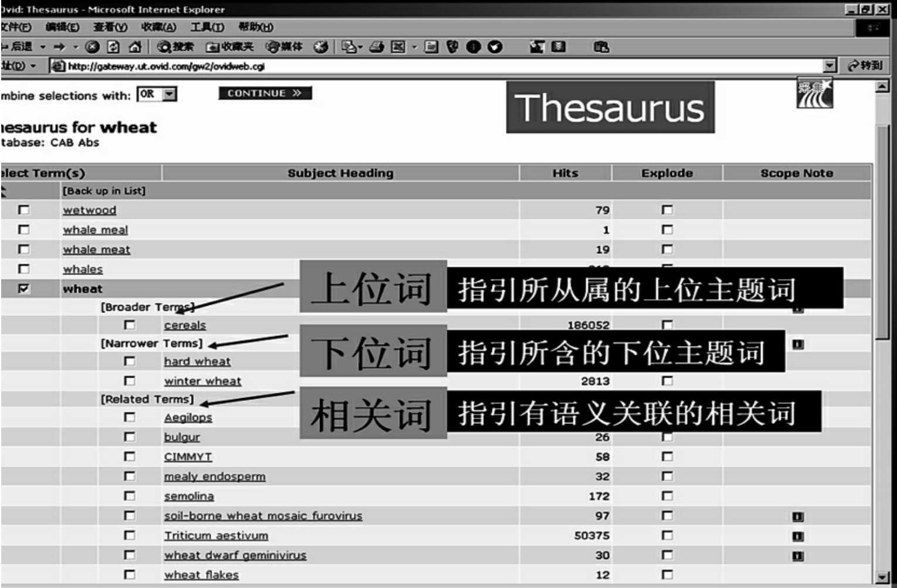This screenshot has height=588, width=897.
Task: Click the 转到 (Go) button
Action: coord(865,66)
